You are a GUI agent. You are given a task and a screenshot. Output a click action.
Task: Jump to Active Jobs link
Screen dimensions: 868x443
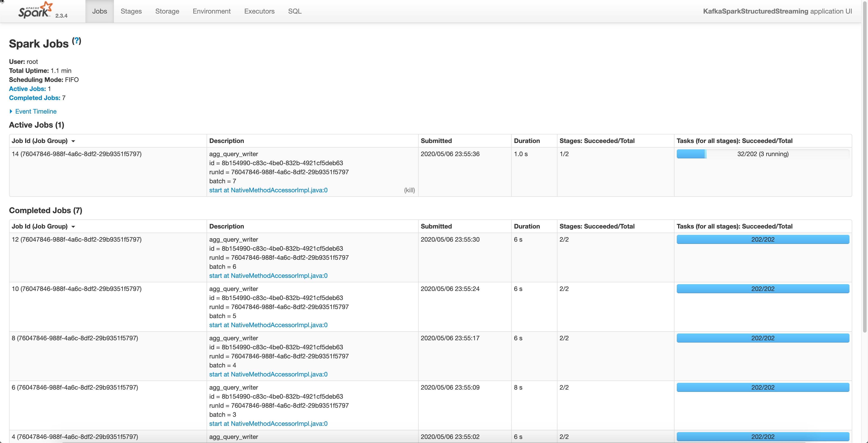click(x=27, y=89)
